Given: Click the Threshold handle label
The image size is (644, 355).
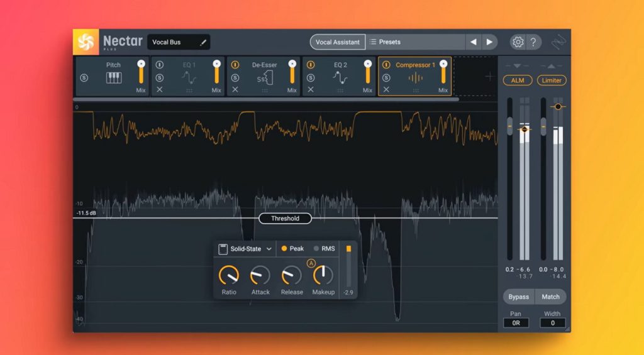Looking at the screenshot, I should 285,218.
